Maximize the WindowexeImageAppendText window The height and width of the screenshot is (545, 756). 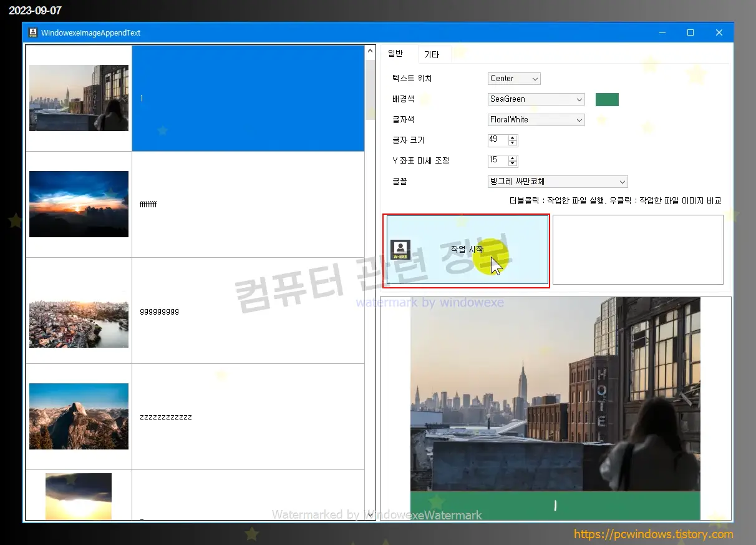pyautogui.click(x=691, y=32)
